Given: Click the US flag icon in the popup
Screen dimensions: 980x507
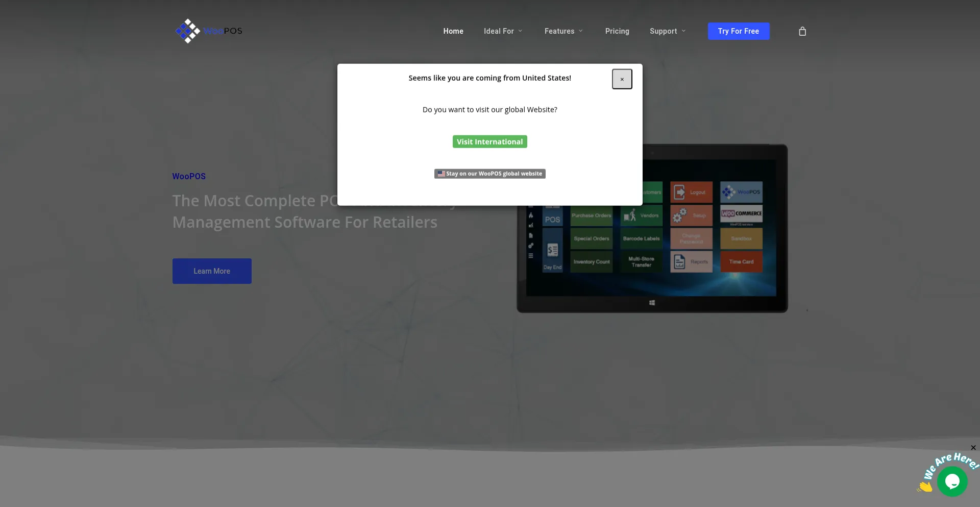Looking at the screenshot, I should point(441,174).
